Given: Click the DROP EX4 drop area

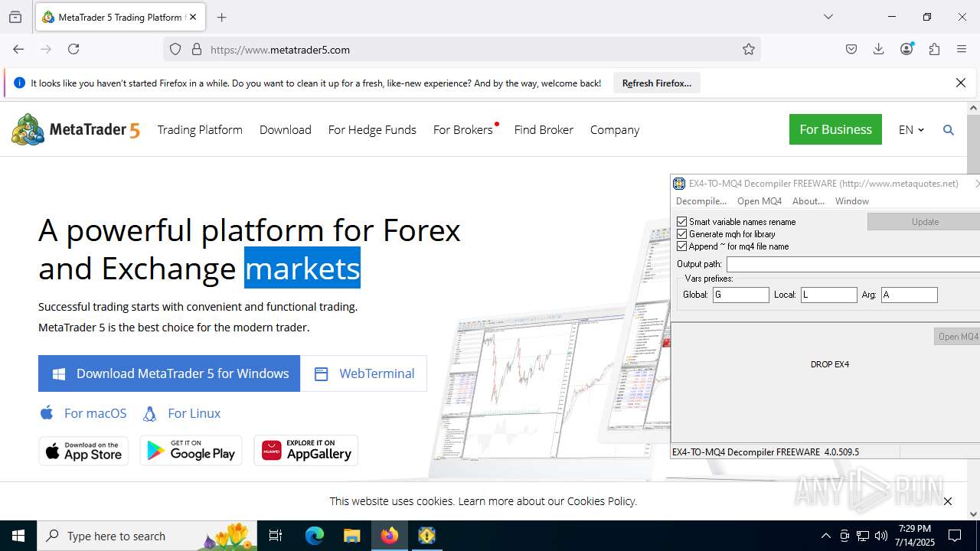Looking at the screenshot, I should point(830,364).
